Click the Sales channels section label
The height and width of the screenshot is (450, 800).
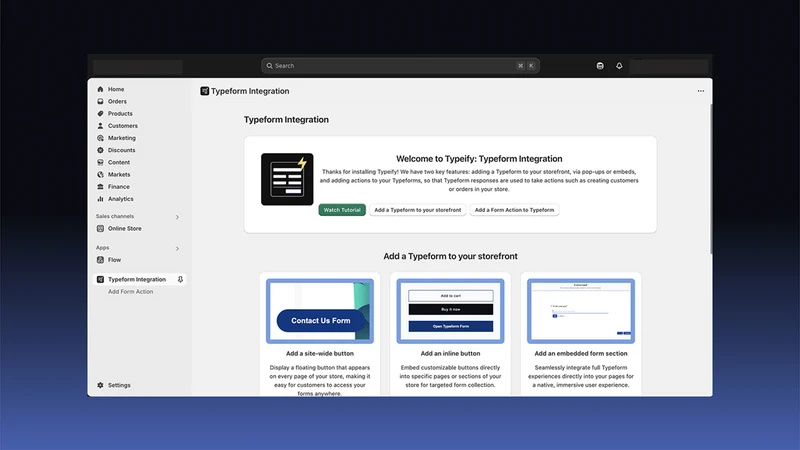115,216
